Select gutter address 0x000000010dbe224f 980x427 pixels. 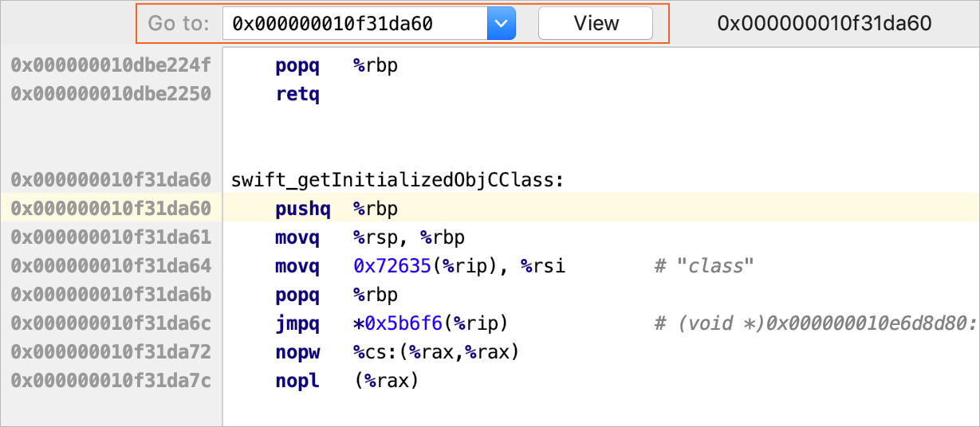(x=111, y=65)
